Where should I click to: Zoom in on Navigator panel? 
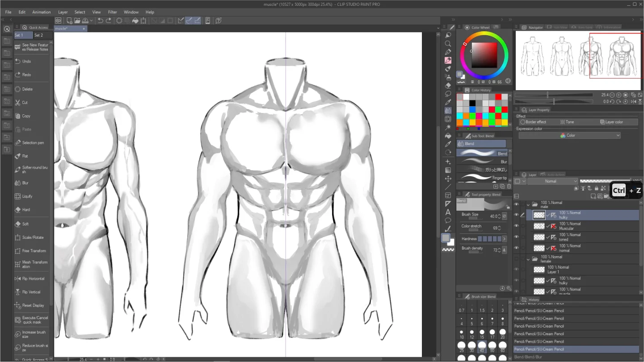(x=619, y=95)
